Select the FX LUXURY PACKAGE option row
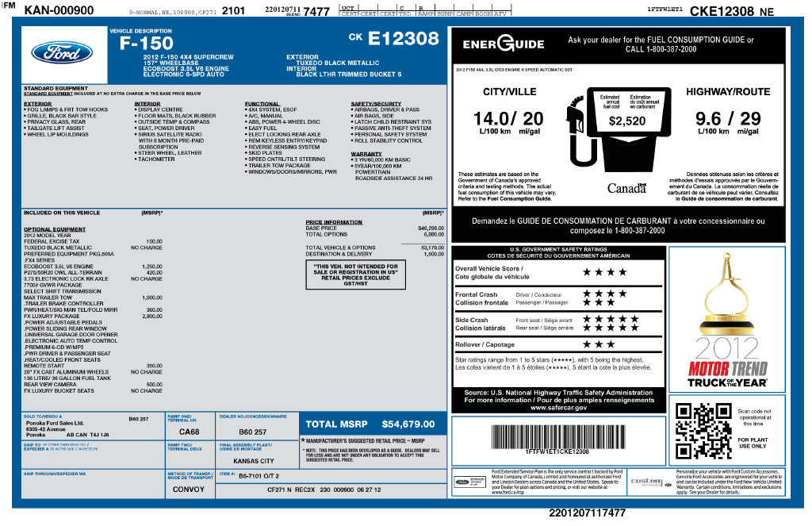This screenshot has height=526, width=812. [93, 316]
